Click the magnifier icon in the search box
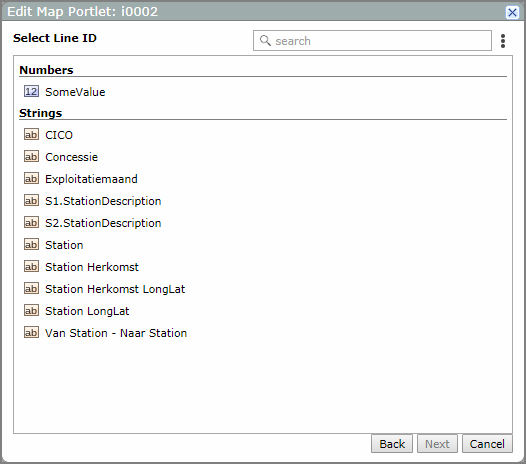The height and width of the screenshot is (464, 526). (265, 41)
